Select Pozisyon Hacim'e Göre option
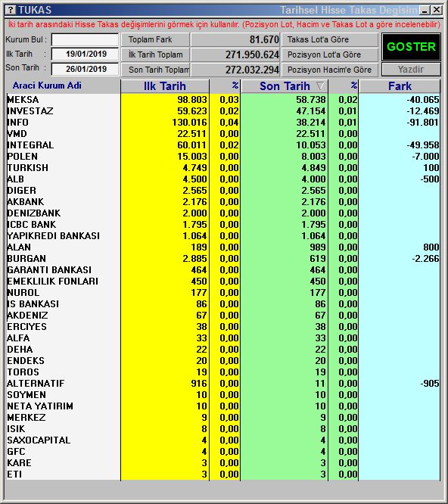Image resolution: width=448 pixels, height=504 pixels. point(330,70)
